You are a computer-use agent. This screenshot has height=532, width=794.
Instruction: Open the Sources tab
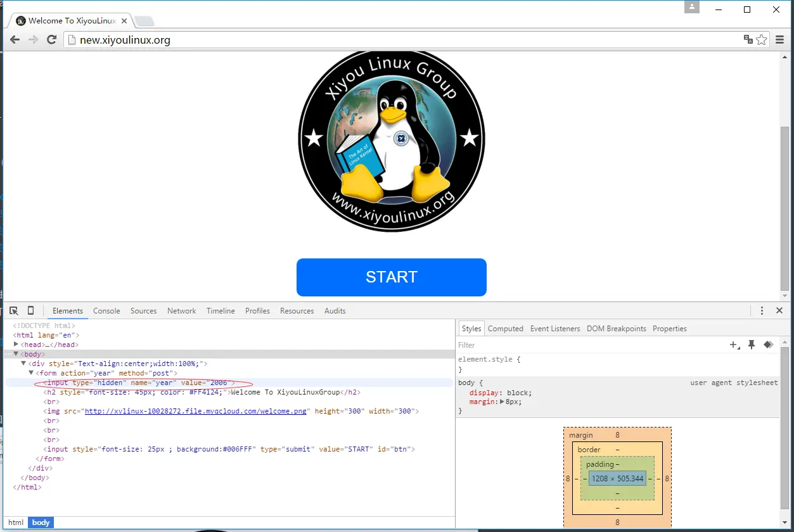(x=144, y=310)
